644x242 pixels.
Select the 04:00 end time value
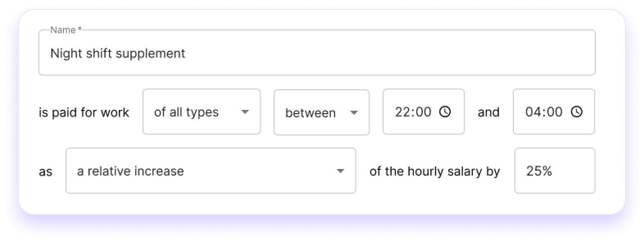coord(544,112)
